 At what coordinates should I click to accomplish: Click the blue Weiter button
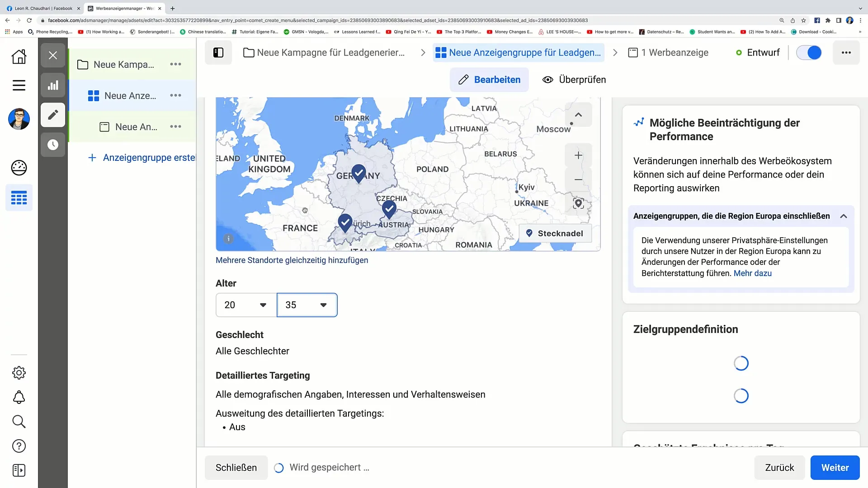[x=835, y=468]
